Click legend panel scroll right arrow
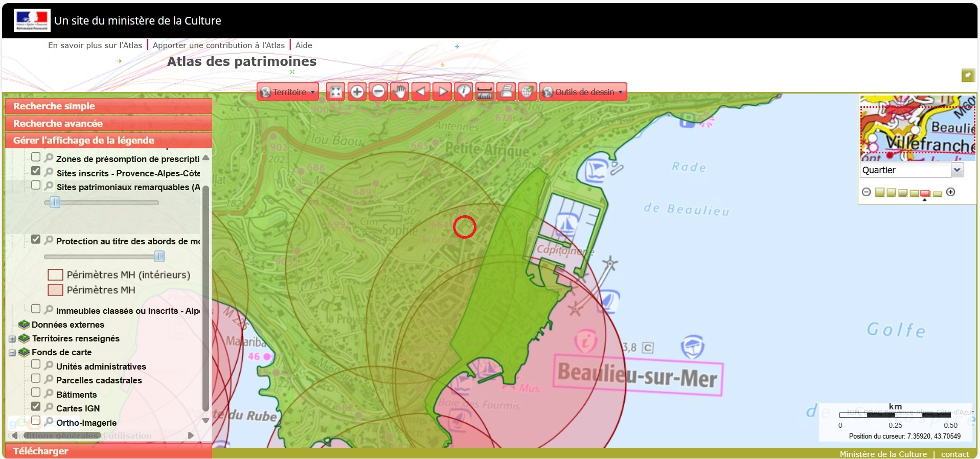The image size is (980, 459). (x=191, y=435)
